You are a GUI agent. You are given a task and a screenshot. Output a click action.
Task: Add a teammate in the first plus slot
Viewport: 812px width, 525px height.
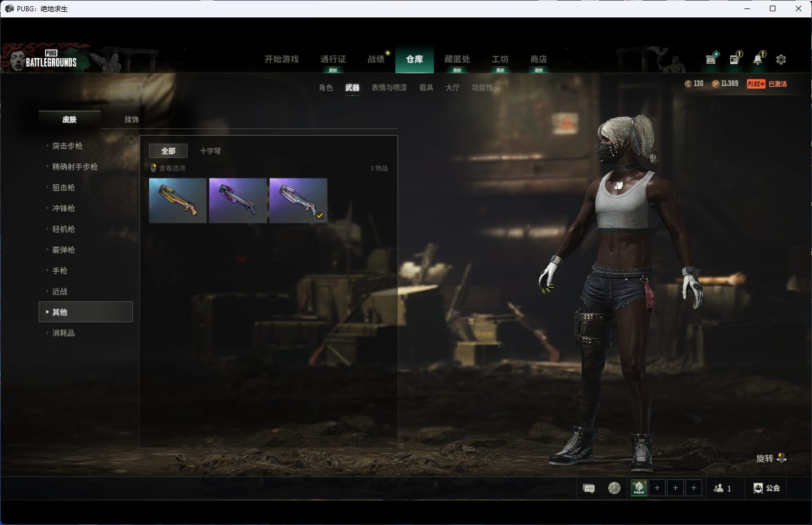(657, 488)
